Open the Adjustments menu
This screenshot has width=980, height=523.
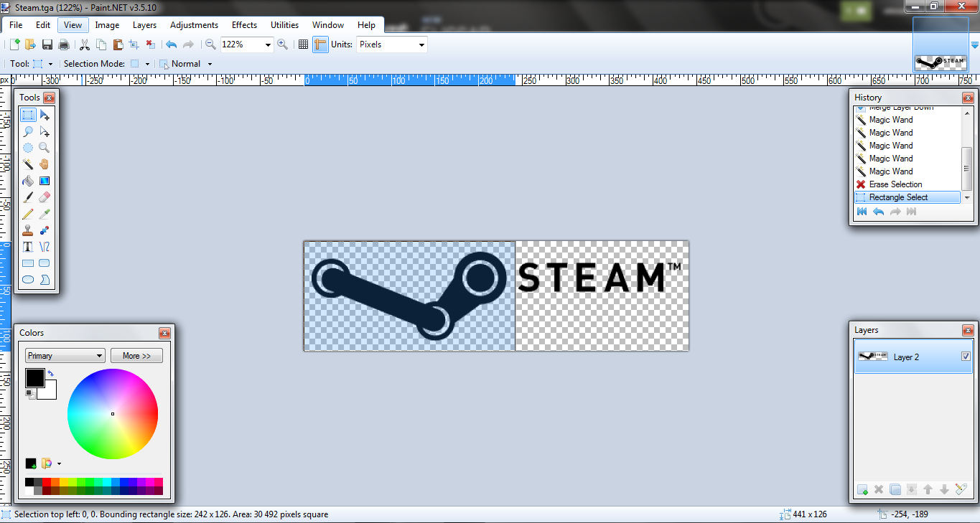(194, 25)
